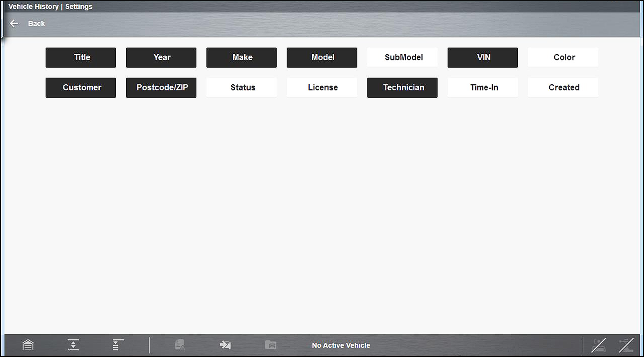Click the document warning icon in bottom bar

tap(180, 345)
